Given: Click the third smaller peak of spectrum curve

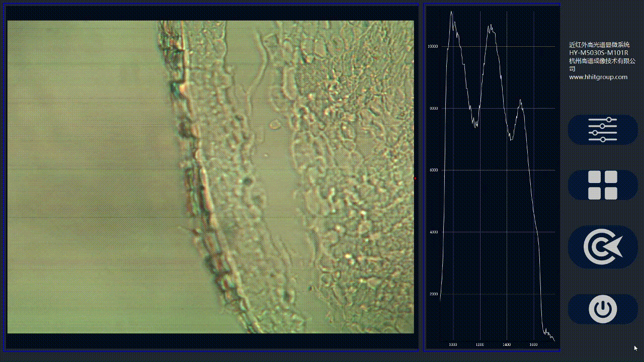Looking at the screenshot, I should [521, 101].
